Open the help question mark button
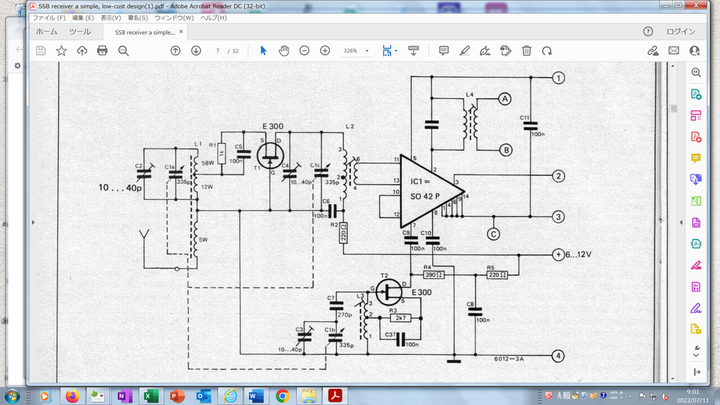720x405 pixels. [648, 32]
